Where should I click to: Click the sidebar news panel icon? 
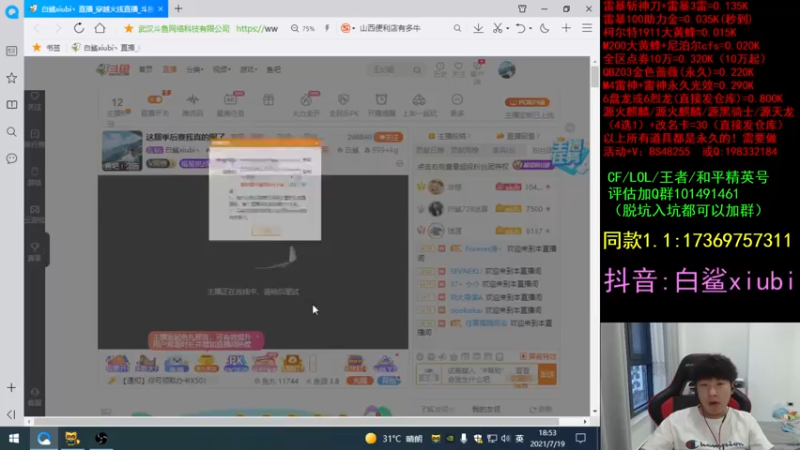pyautogui.click(x=11, y=51)
